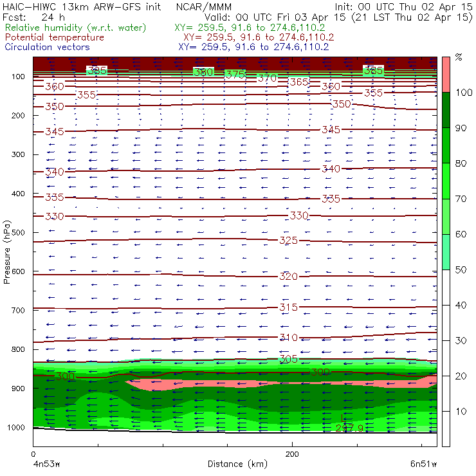
Task: Click the 'HAIC-HIWC 13km ARW-GFS init' title
Action: [x=82, y=7]
